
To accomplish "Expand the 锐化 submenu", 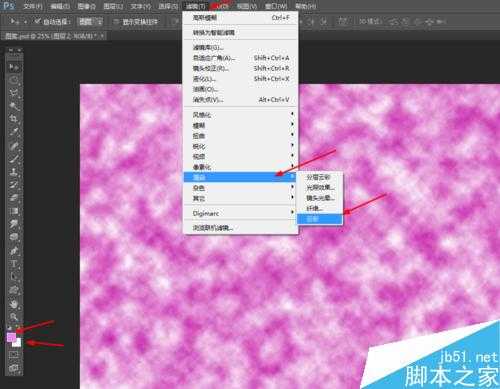I will coord(240,146).
